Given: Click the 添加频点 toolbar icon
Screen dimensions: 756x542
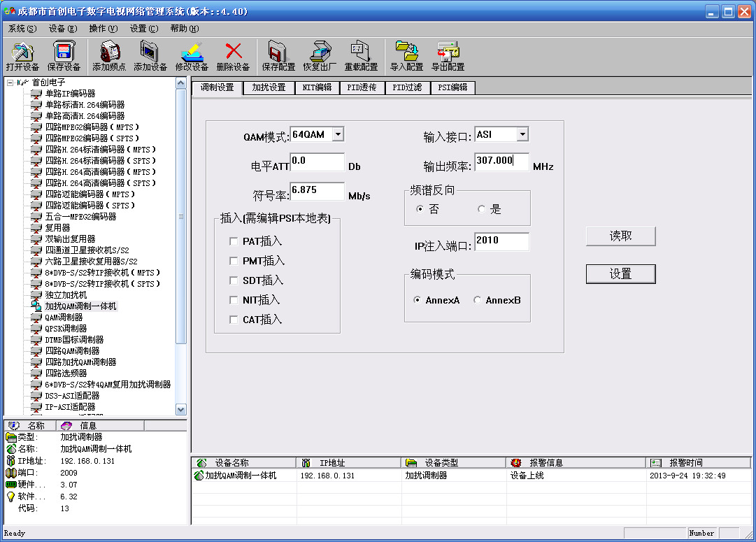Looking at the screenshot, I should pos(109,52).
